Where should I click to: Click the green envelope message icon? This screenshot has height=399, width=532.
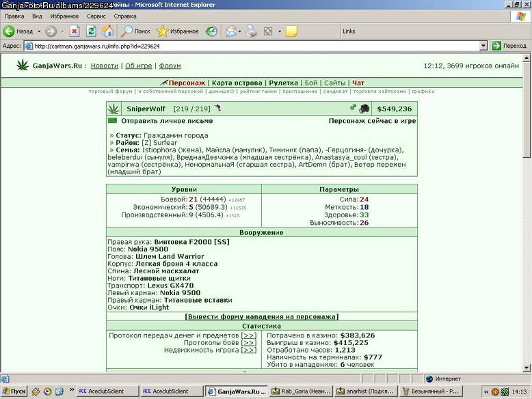click(x=112, y=121)
